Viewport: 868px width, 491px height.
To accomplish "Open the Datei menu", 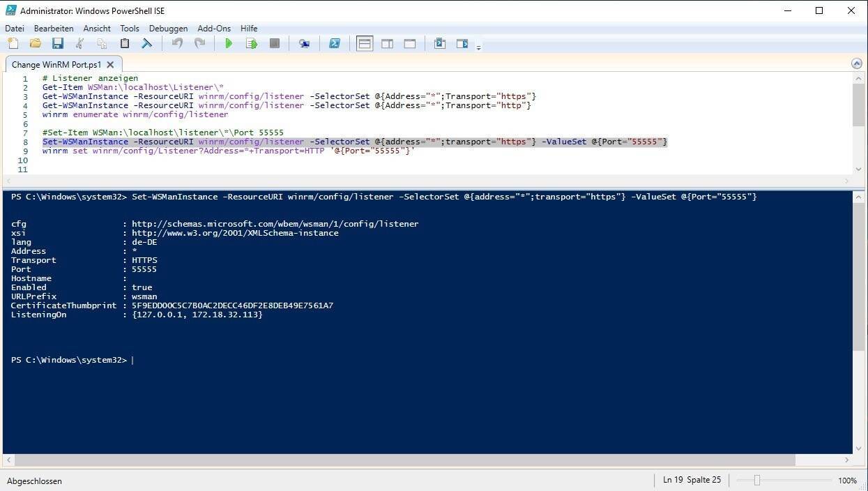I will 15,29.
